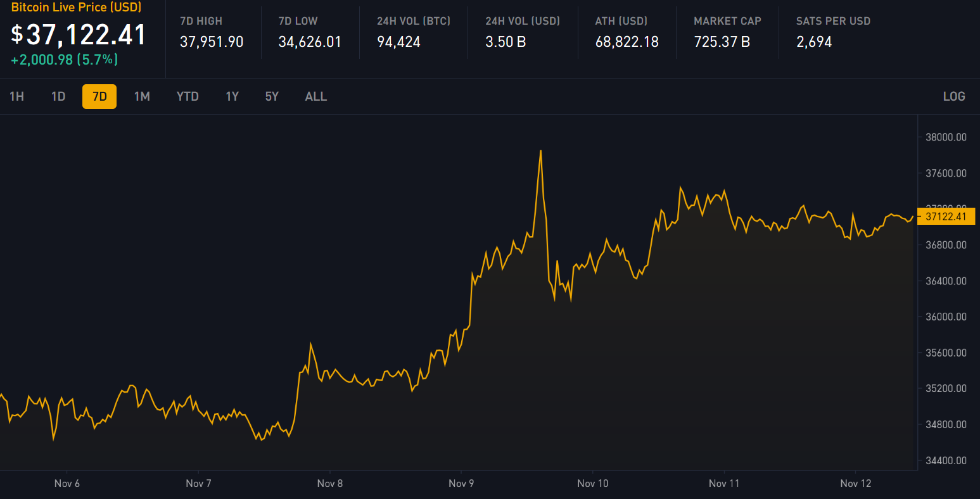
Task: Show the 1M price chart
Action: (x=142, y=96)
